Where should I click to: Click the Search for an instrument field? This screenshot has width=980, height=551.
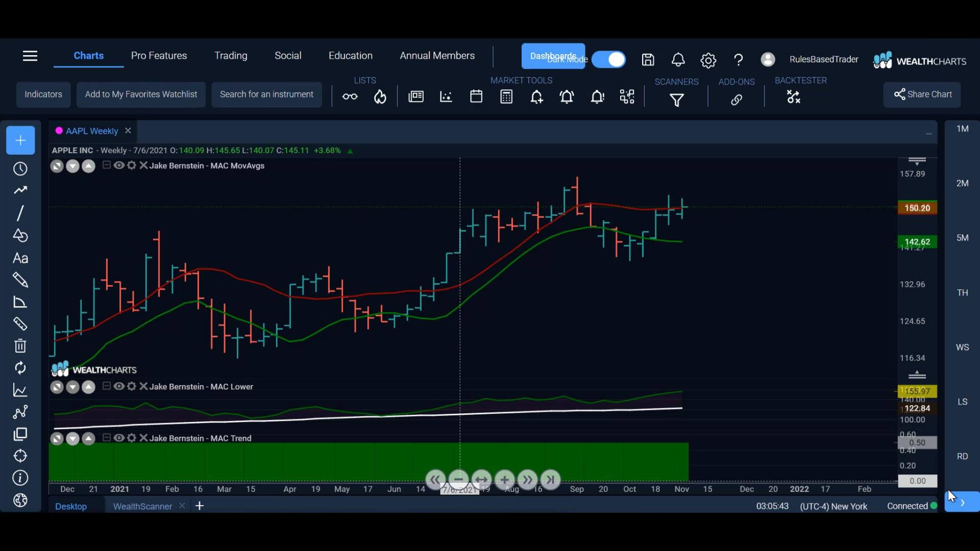tap(266, 94)
